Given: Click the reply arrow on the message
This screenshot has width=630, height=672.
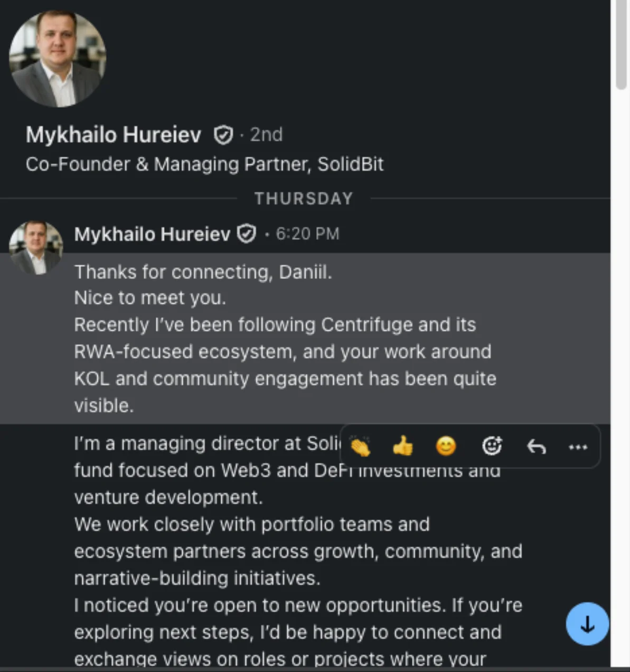Looking at the screenshot, I should coord(535,446).
